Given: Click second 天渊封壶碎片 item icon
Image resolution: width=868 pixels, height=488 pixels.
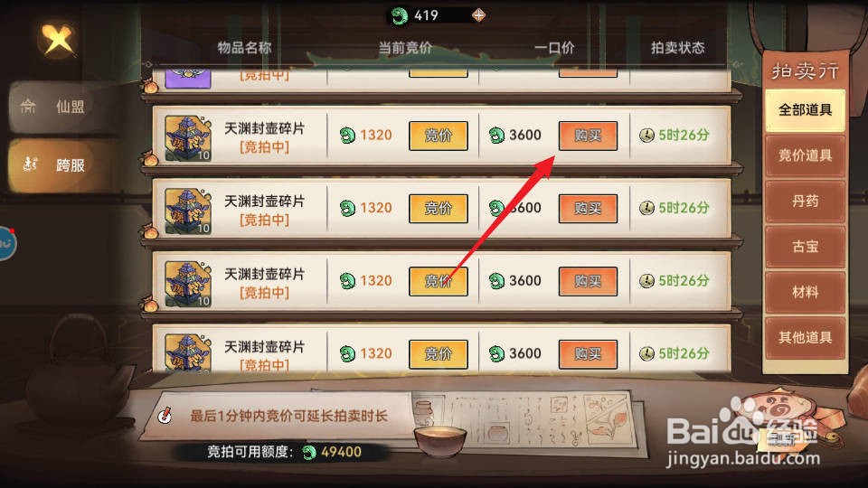Looking at the screenshot, I should click(x=188, y=211).
